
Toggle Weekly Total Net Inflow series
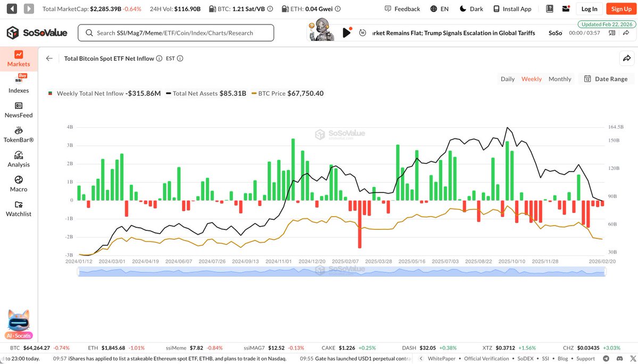click(x=105, y=93)
